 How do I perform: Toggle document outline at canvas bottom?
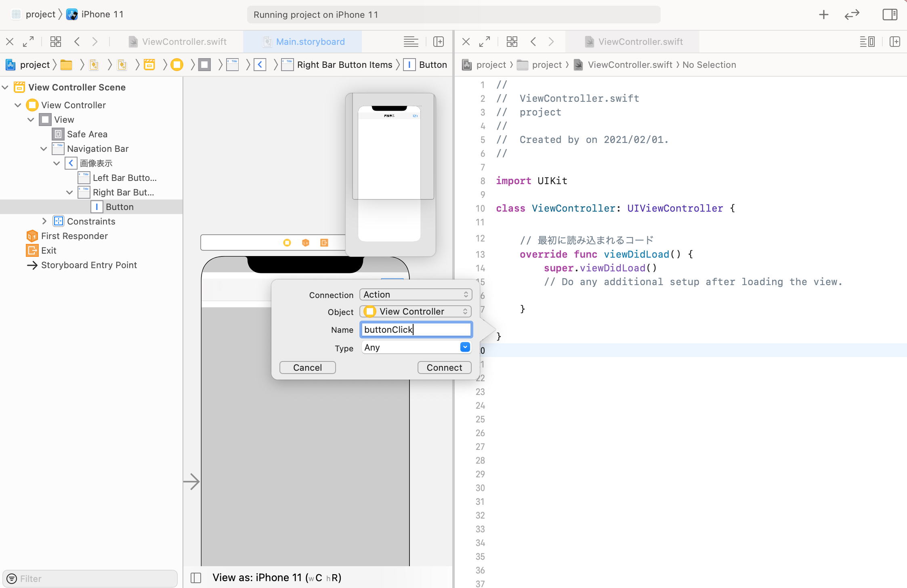pyautogui.click(x=196, y=578)
